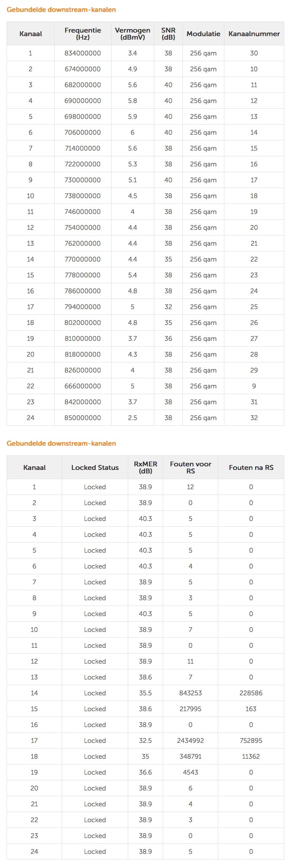Image resolution: width=294 pixels, height=868 pixels.
Task: Click the Frequentie (Hz) column header
Action: [83, 33]
